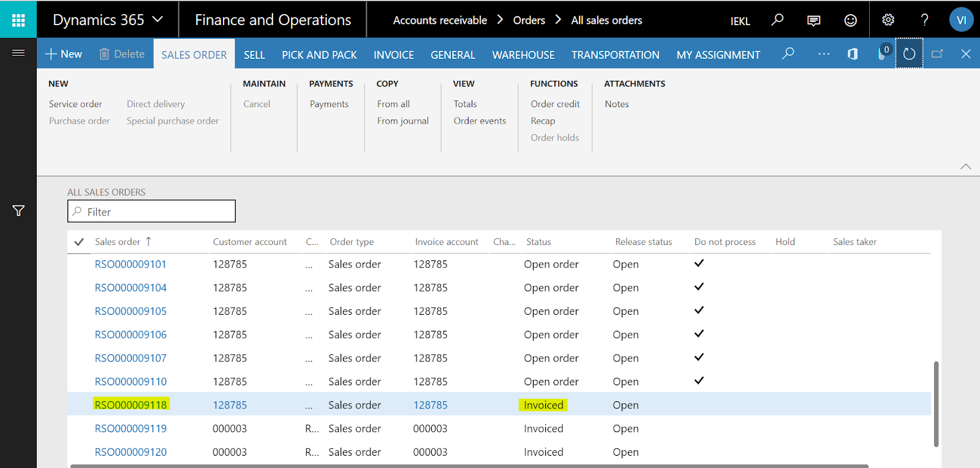
Task: Click the horizontal scrollbar below the grid
Action: 469,466
